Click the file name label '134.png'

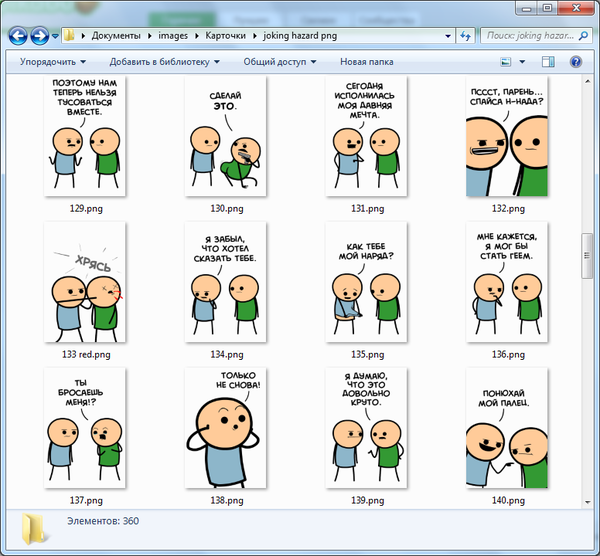pos(227,354)
